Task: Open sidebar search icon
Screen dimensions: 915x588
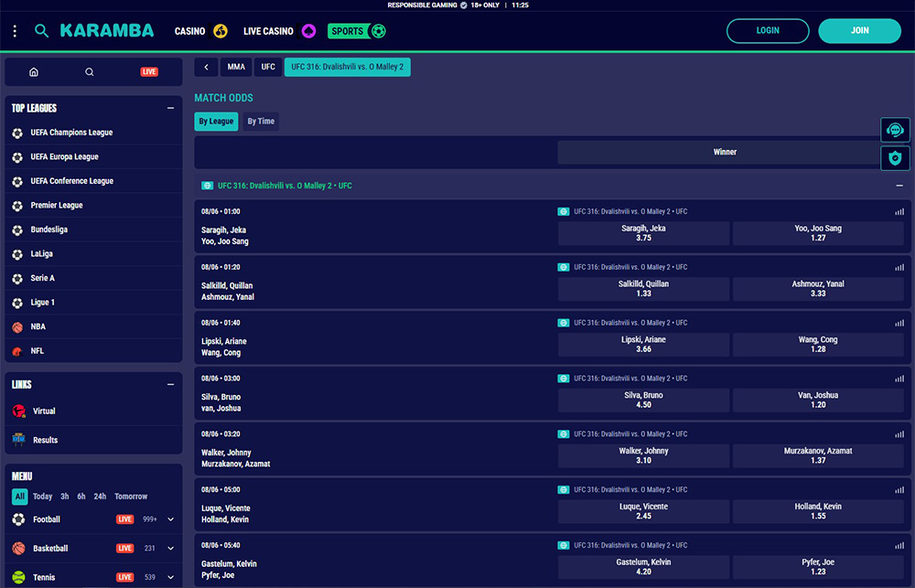Action: (x=90, y=71)
